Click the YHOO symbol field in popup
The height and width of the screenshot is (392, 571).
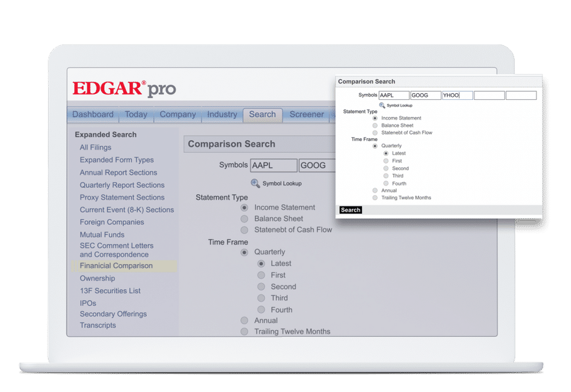tap(457, 95)
